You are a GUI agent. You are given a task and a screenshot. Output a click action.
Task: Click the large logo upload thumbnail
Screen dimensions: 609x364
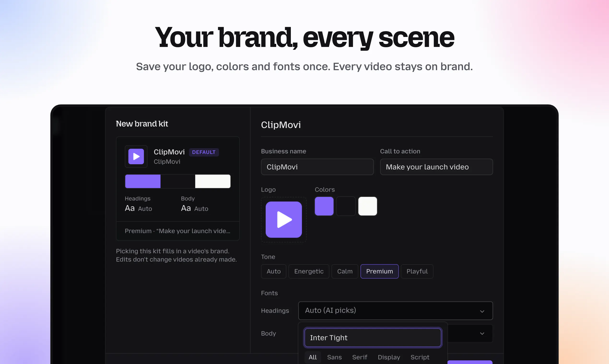pyautogui.click(x=284, y=220)
